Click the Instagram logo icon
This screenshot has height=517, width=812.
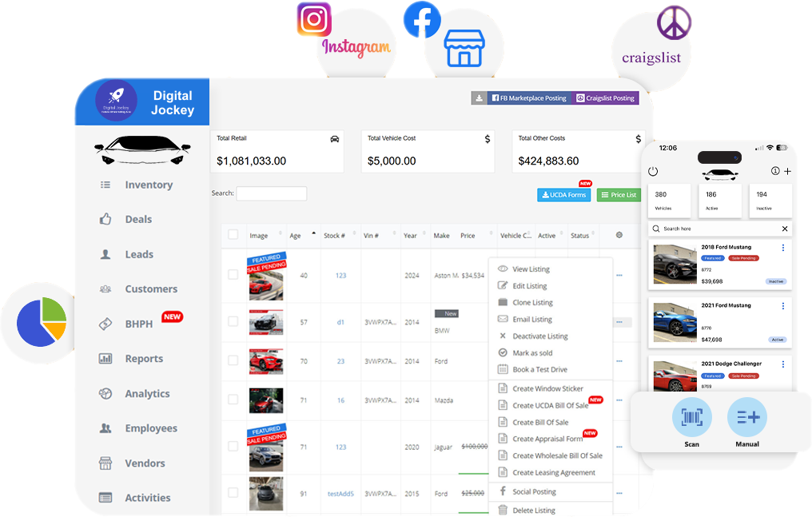pyautogui.click(x=314, y=19)
